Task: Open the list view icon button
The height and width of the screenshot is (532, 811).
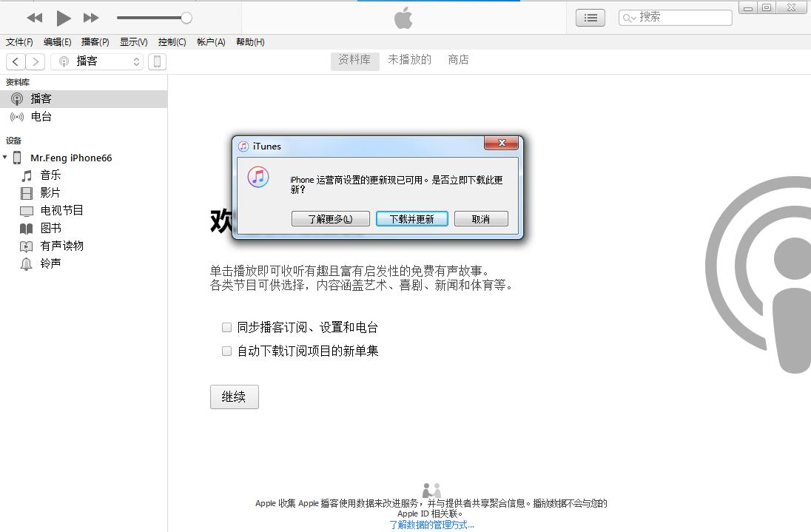Action: click(590, 18)
